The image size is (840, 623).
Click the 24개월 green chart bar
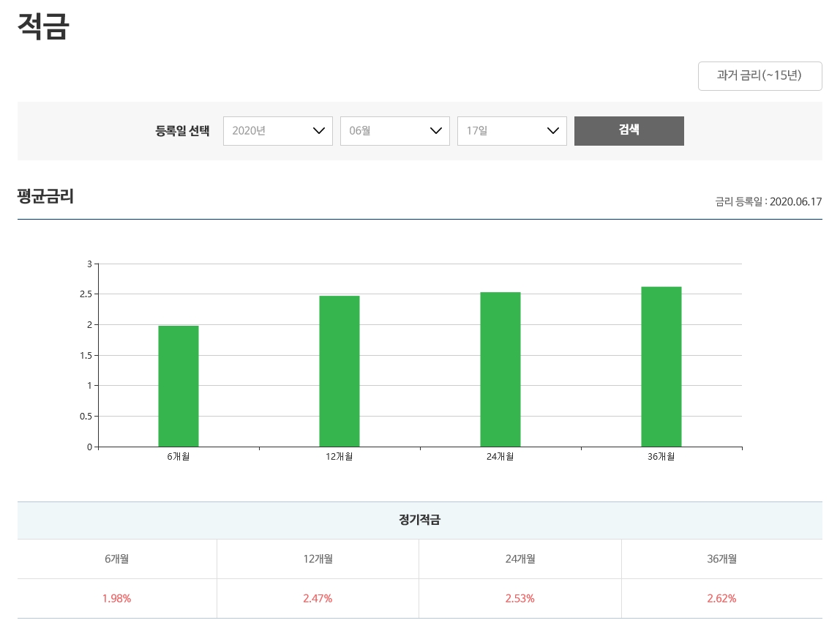click(x=500, y=370)
